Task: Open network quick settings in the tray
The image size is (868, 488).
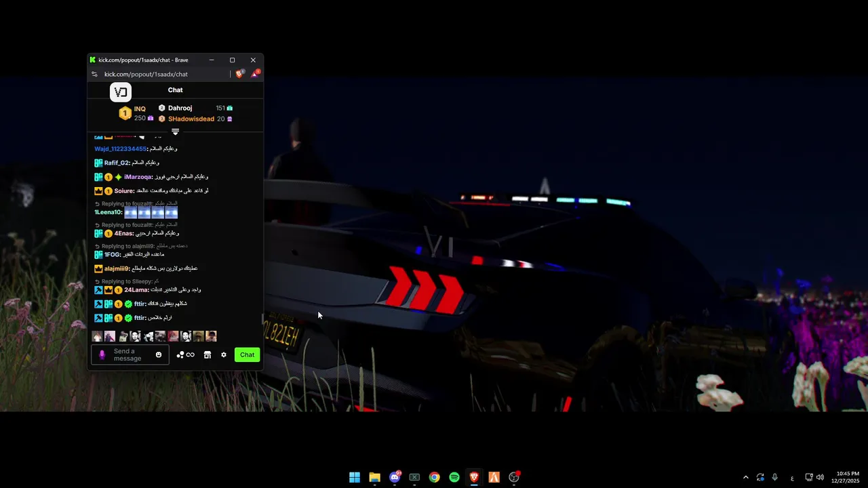Action: pyautogui.click(x=809, y=477)
